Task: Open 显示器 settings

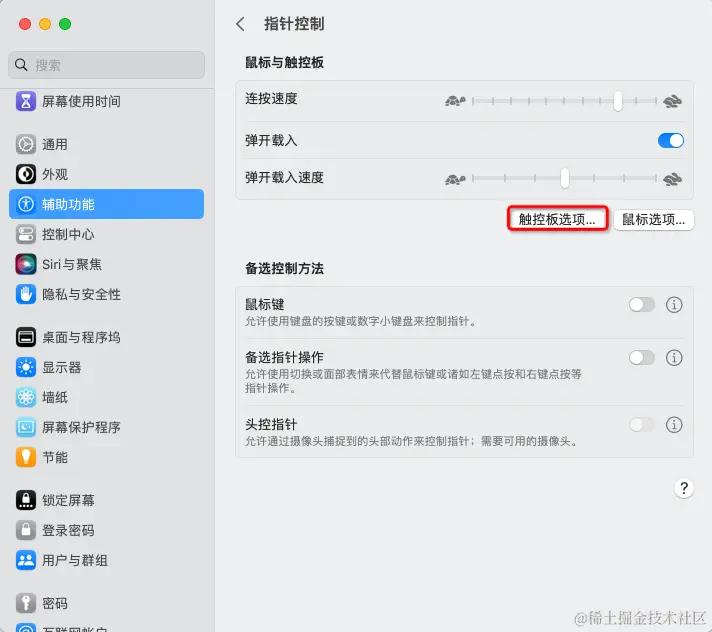Action: tap(106, 367)
